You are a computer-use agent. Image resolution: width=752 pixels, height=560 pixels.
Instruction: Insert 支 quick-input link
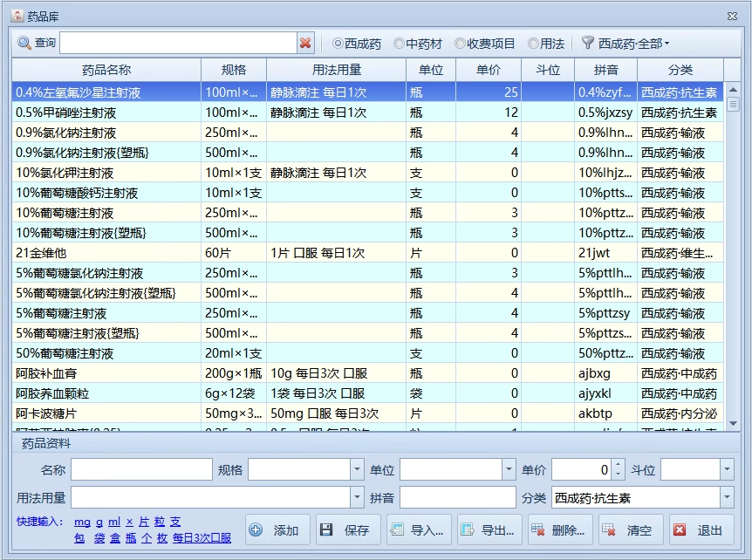(x=175, y=522)
